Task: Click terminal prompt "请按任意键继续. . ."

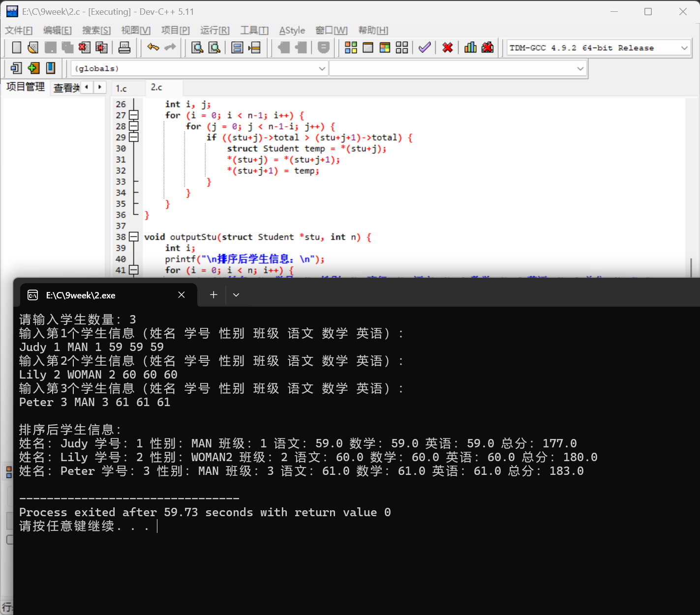Action: 84,526
